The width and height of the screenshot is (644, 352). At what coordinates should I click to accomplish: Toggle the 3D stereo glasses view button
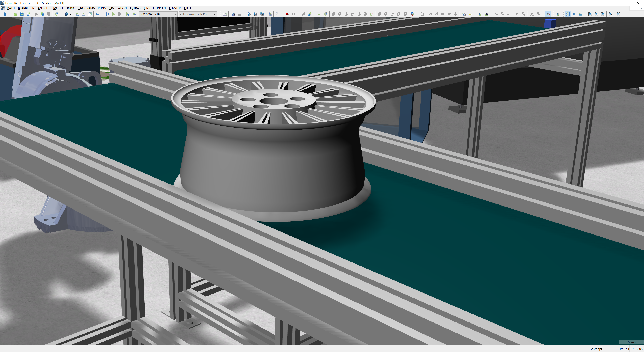(548, 14)
